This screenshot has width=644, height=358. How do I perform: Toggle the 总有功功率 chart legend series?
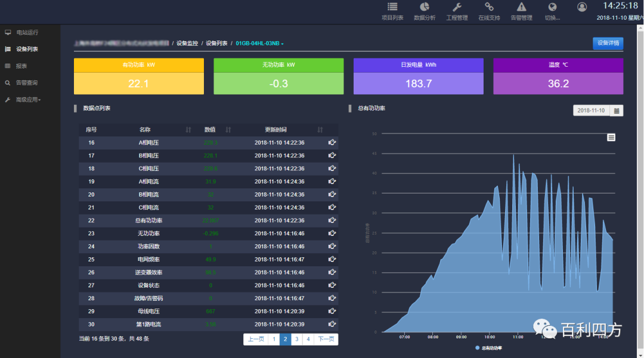(x=489, y=348)
